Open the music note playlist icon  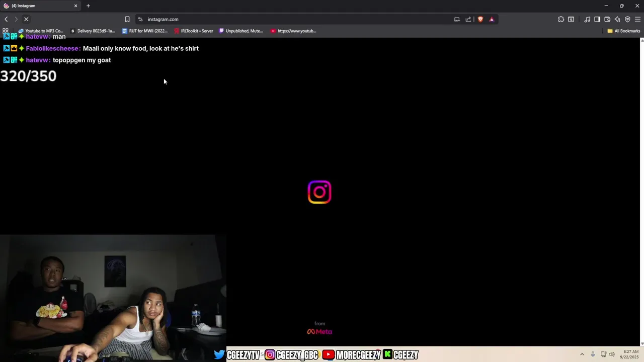pos(587,19)
